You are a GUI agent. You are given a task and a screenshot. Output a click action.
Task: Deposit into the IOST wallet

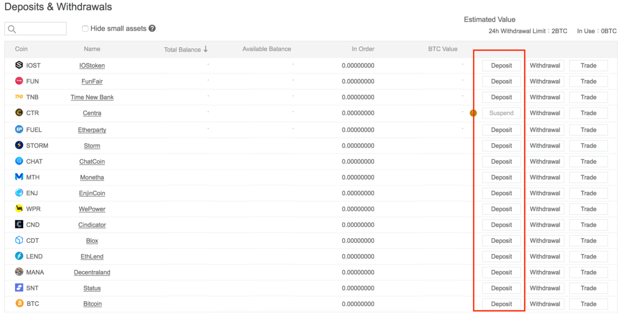pos(502,65)
